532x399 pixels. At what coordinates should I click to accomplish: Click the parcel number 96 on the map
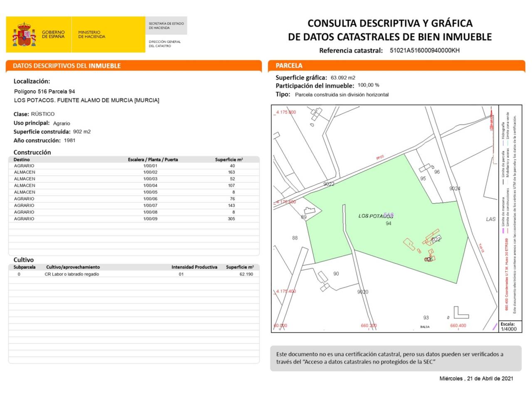pyautogui.click(x=437, y=172)
